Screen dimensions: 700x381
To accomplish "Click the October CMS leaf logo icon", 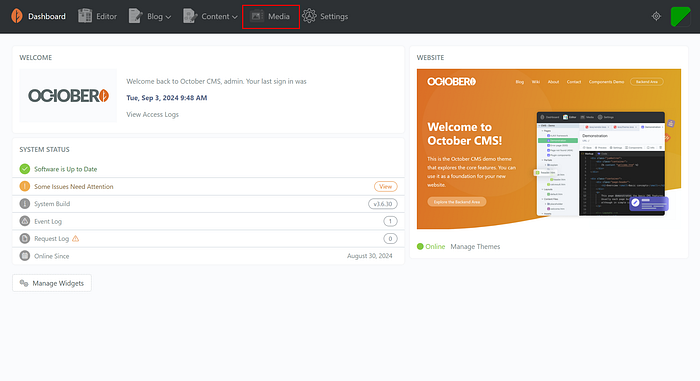I will pos(17,16).
